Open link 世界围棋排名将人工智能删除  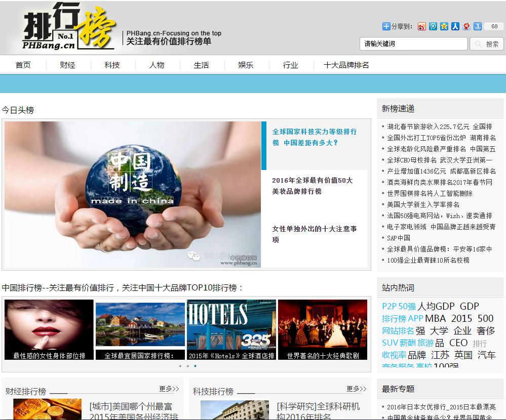coord(430,193)
